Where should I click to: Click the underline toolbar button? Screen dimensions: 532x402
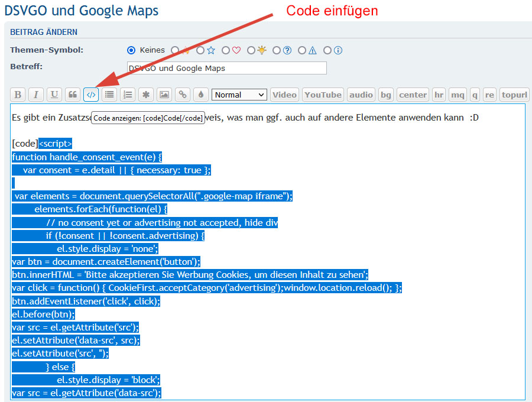54,95
